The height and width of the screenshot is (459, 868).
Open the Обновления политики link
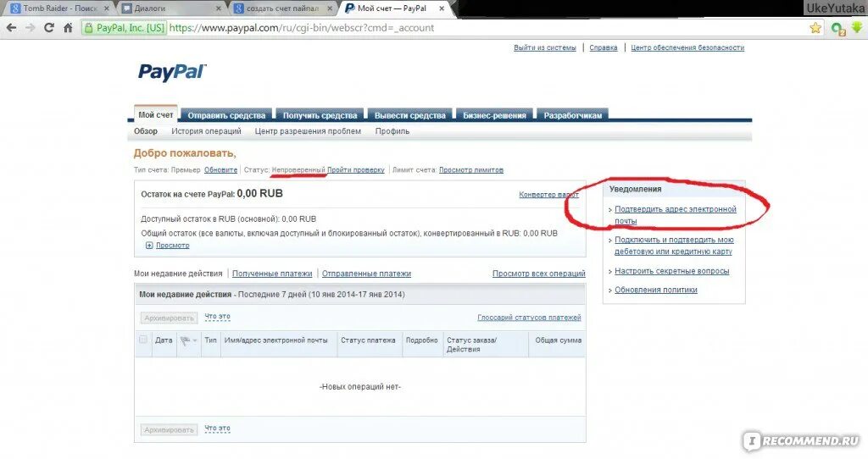click(655, 290)
